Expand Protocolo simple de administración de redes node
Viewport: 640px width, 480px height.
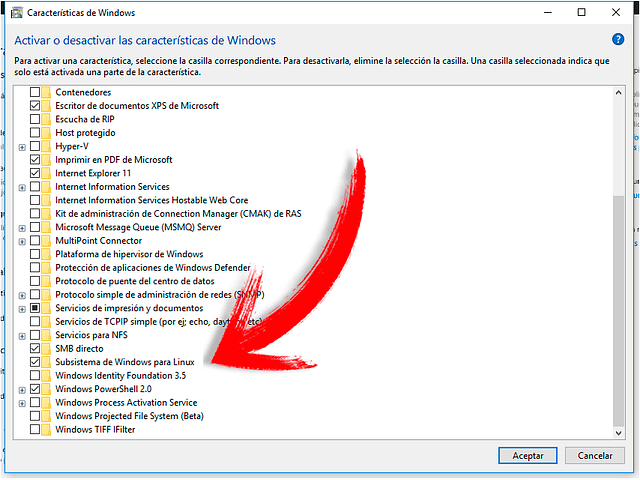[22, 296]
